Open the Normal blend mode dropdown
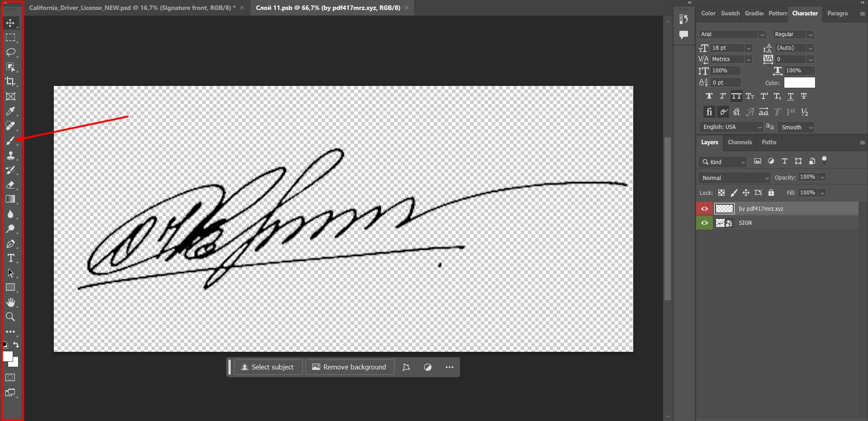Image resolution: width=868 pixels, height=421 pixels. [x=733, y=178]
